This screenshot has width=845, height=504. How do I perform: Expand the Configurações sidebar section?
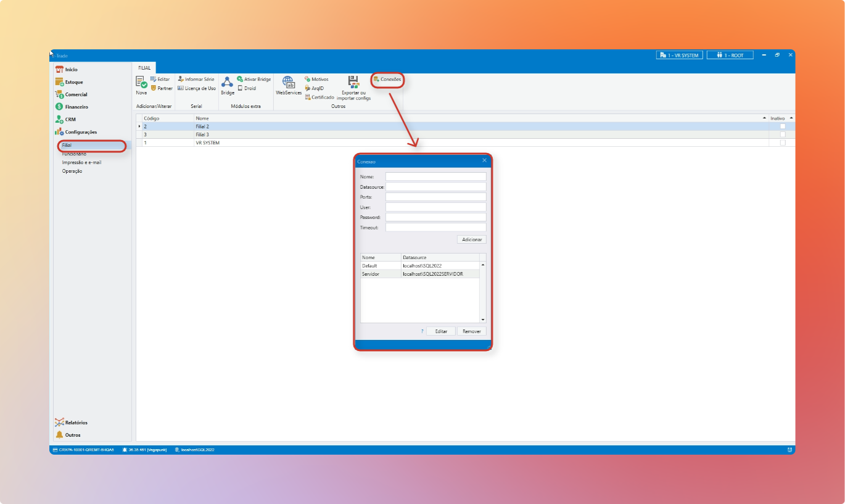(81, 132)
